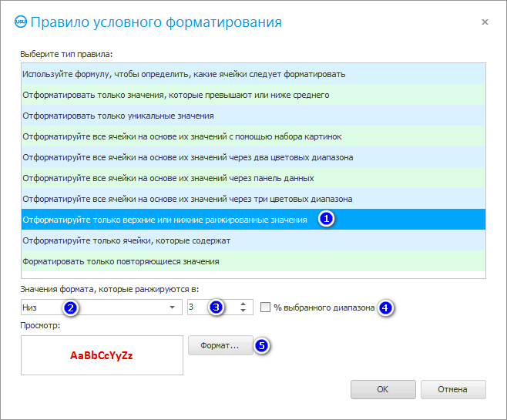Click the OK button
The width and height of the screenshot is (507, 420).
(382, 389)
